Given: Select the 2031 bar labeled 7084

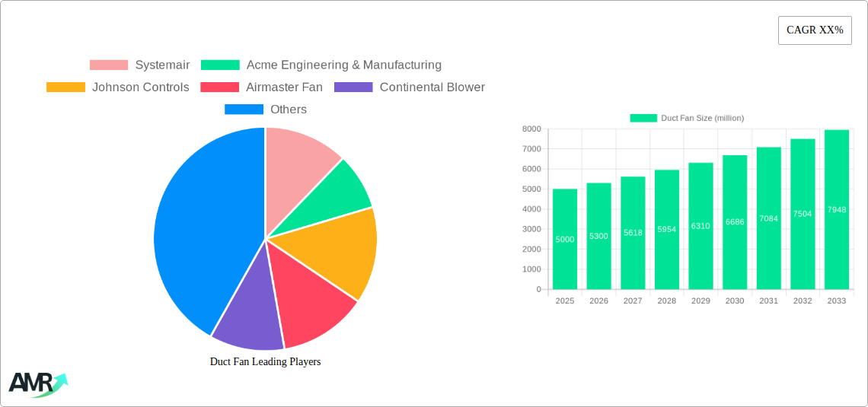Looking at the screenshot, I should pos(768,218).
